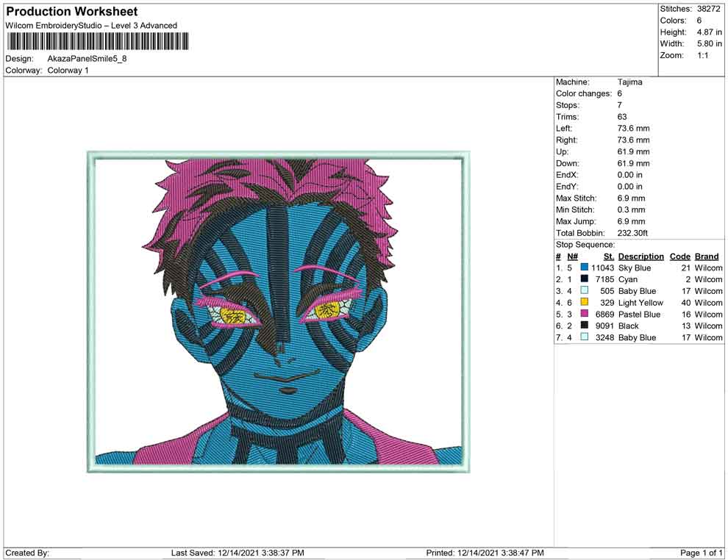Click the 'Cyan' description text
Screen dimensions: 728x560
[628, 279]
